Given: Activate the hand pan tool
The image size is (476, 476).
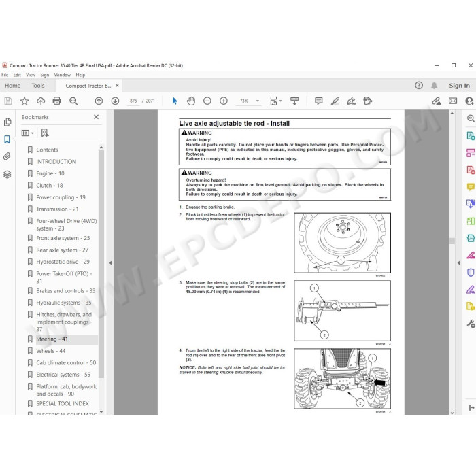Looking at the screenshot, I should tap(191, 101).
